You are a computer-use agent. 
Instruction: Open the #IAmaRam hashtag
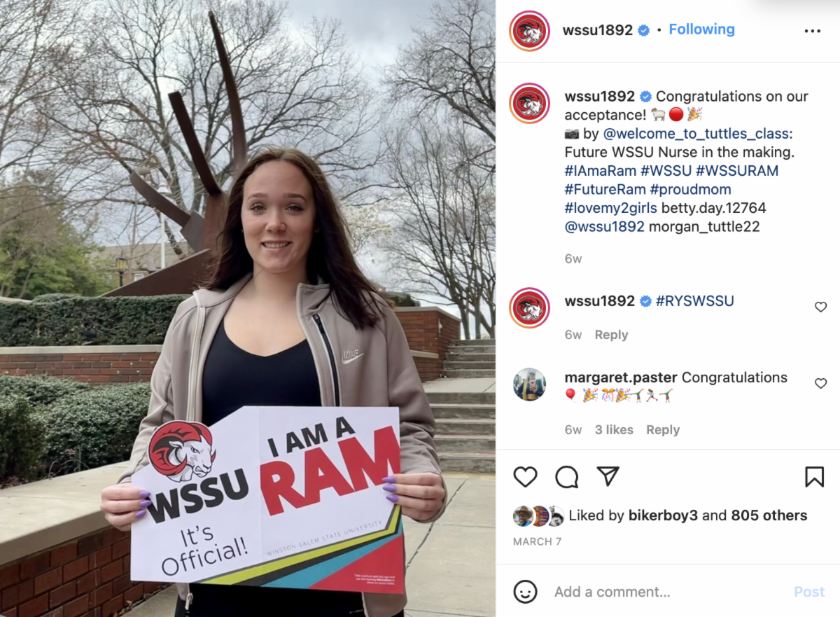tap(601, 170)
